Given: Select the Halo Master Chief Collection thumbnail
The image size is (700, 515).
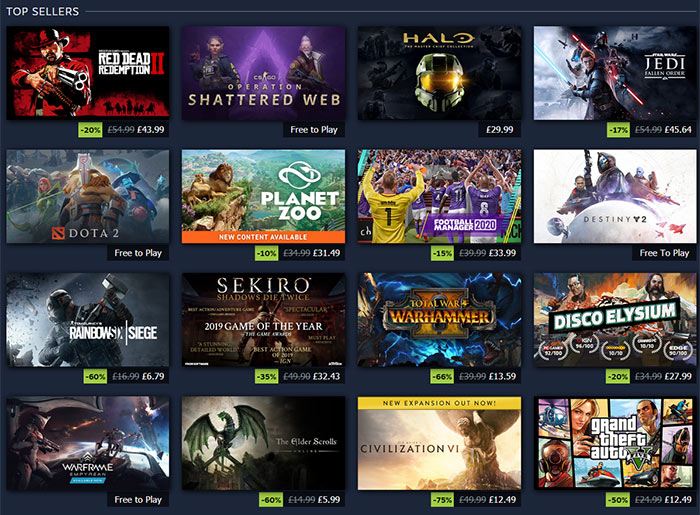Looking at the screenshot, I should pos(439,73).
